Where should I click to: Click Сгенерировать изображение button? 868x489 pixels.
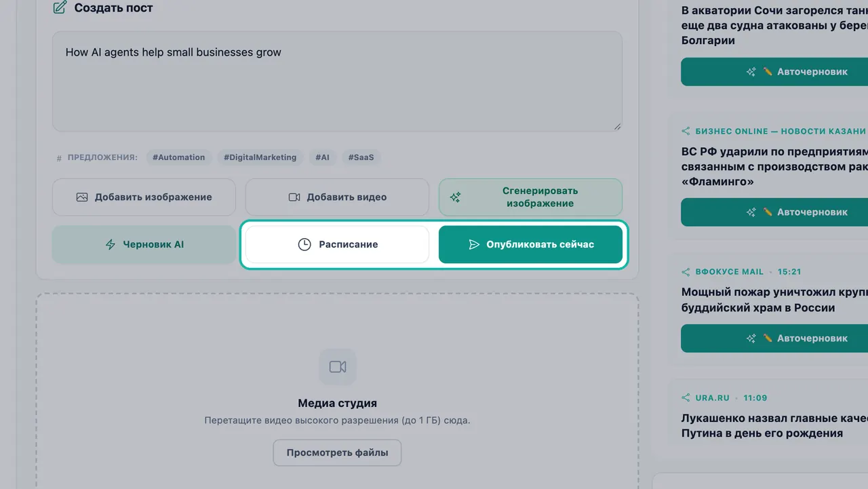[x=530, y=197]
